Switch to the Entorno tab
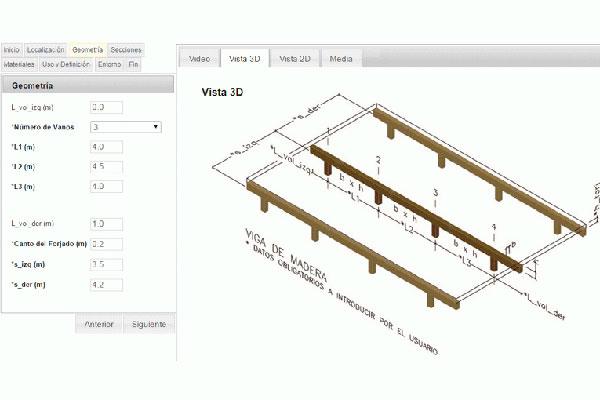This screenshot has width=600, height=400. (109, 64)
